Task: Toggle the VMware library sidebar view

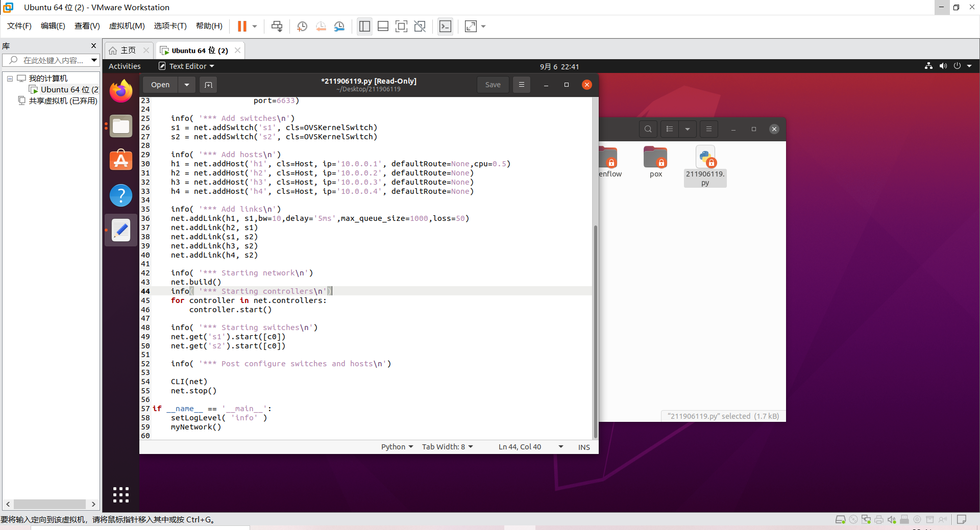Action: tap(364, 27)
